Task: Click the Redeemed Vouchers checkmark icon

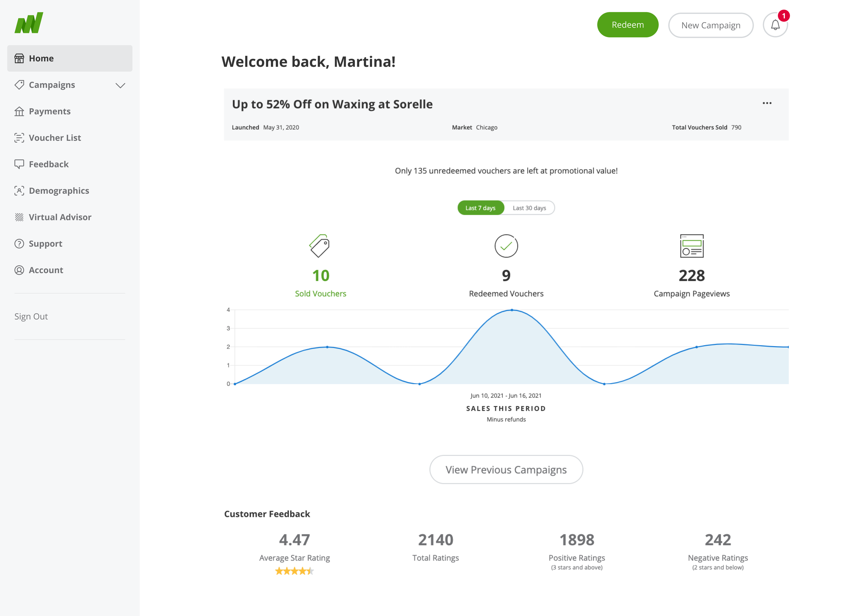Action: pyautogui.click(x=506, y=246)
